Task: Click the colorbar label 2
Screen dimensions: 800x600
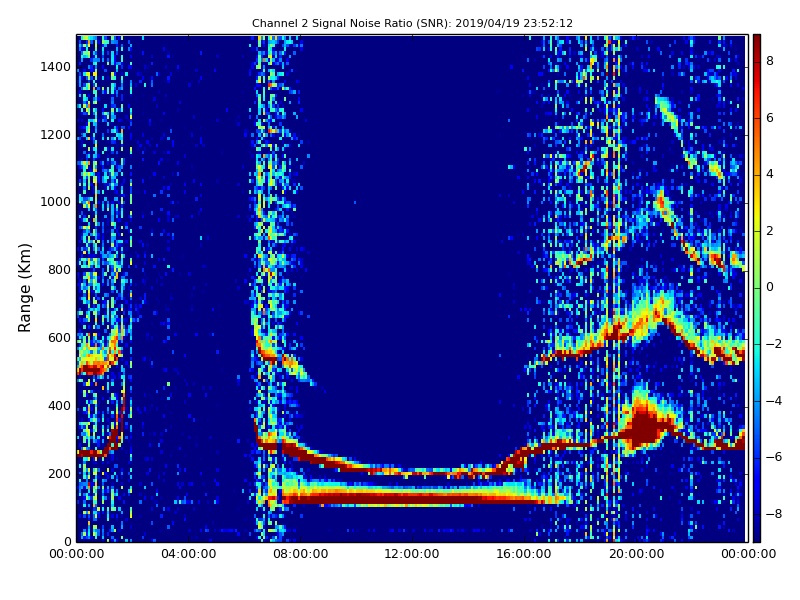Action: tap(770, 231)
